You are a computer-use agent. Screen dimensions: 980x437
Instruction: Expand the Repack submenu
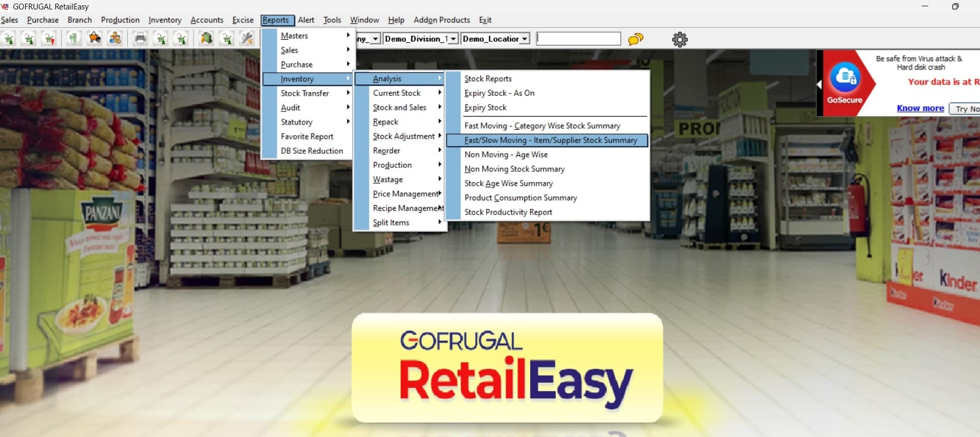coord(400,122)
